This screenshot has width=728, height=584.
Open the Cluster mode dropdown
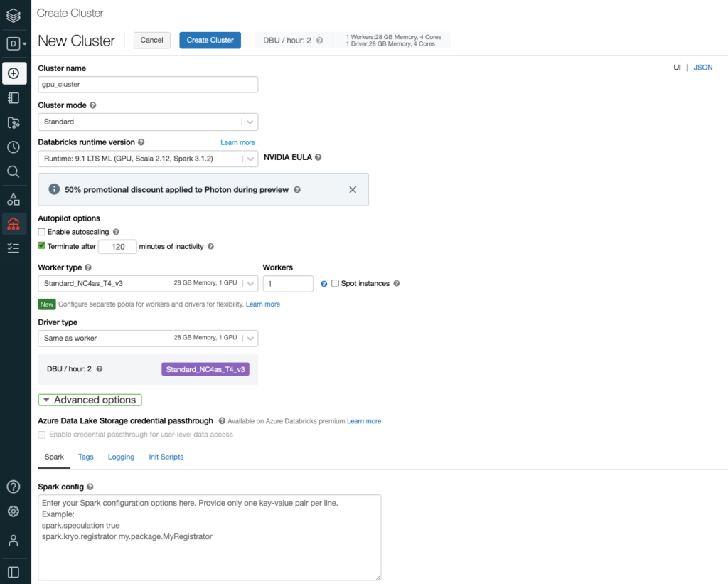click(250, 122)
